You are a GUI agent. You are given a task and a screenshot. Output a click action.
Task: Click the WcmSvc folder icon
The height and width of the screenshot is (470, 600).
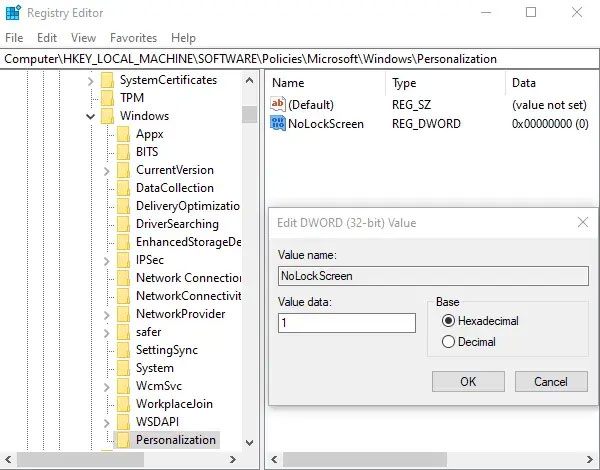tap(124, 386)
